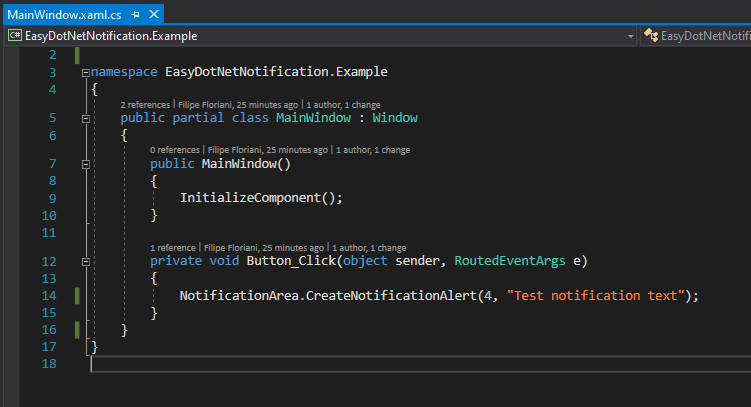Click 'Filipe Floriani, 25 minutes ago' above Button_Click
This screenshot has width=751, height=407.
coord(264,248)
